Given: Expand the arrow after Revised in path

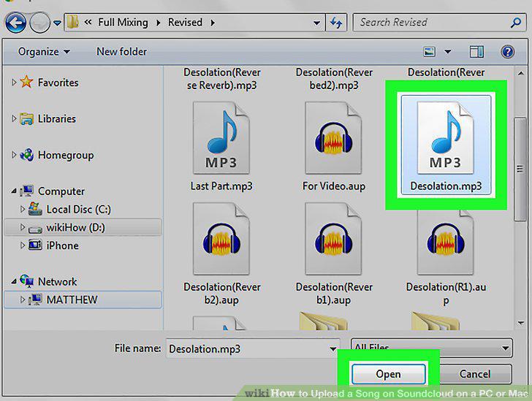Looking at the screenshot, I should (213, 23).
